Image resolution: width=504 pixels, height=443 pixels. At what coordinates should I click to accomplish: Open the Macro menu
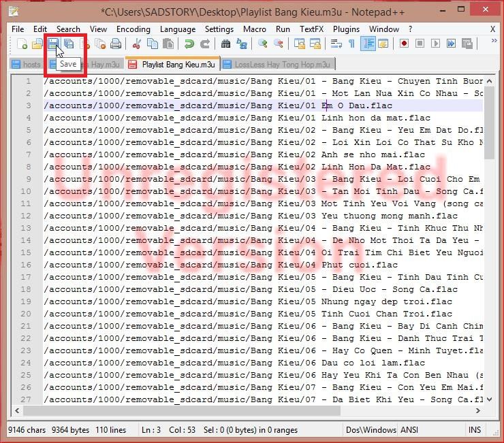tap(255, 29)
